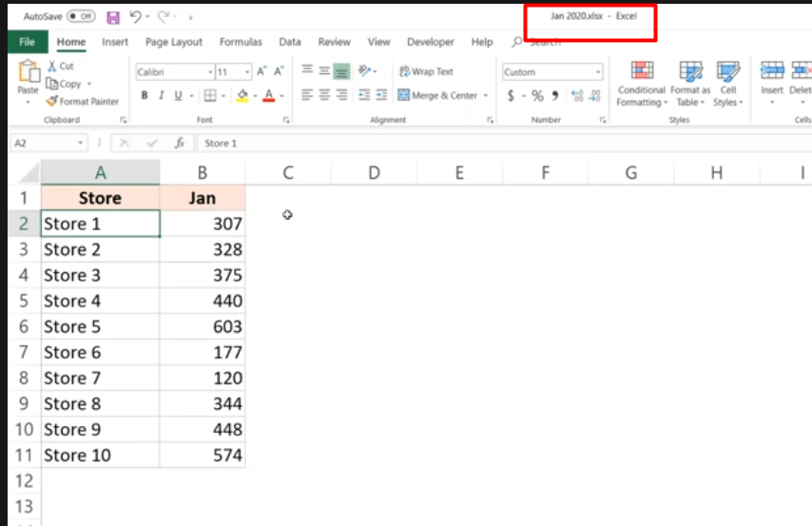Open the Help tab

(482, 42)
